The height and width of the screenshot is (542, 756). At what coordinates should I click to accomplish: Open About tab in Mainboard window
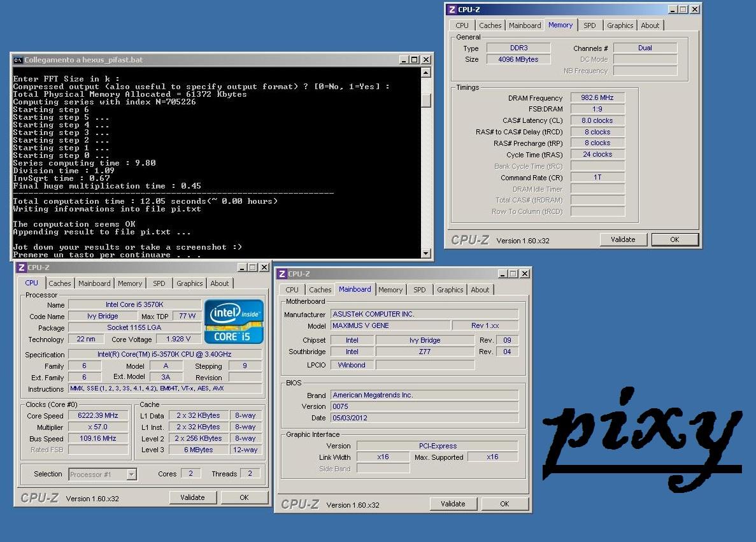pyautogui.click(x=480, y=290)
